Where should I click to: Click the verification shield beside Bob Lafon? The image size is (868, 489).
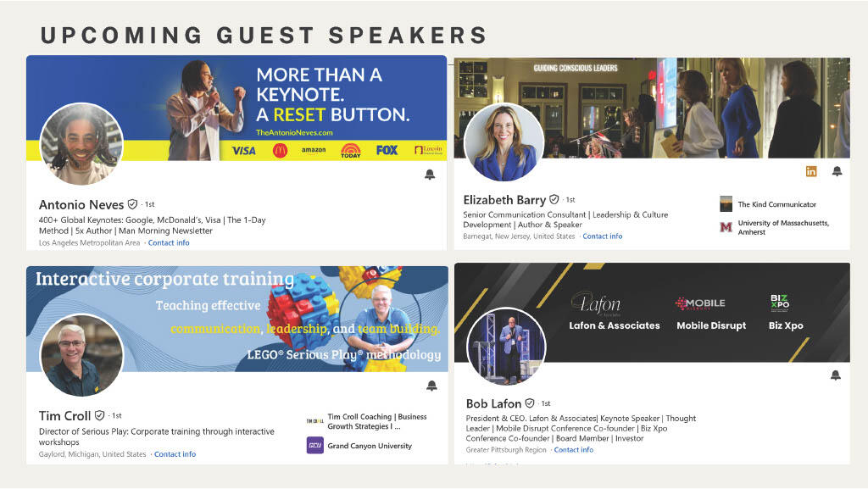coord(530,403)
